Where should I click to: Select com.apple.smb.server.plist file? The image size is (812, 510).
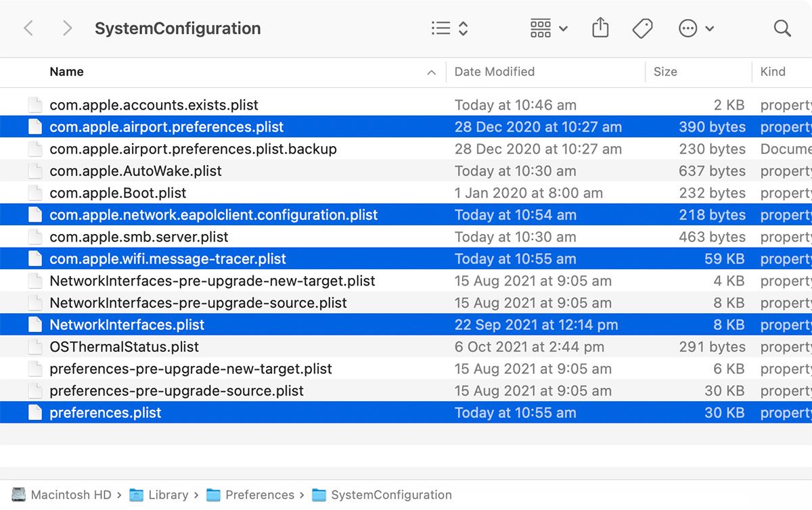click(139, 237)
